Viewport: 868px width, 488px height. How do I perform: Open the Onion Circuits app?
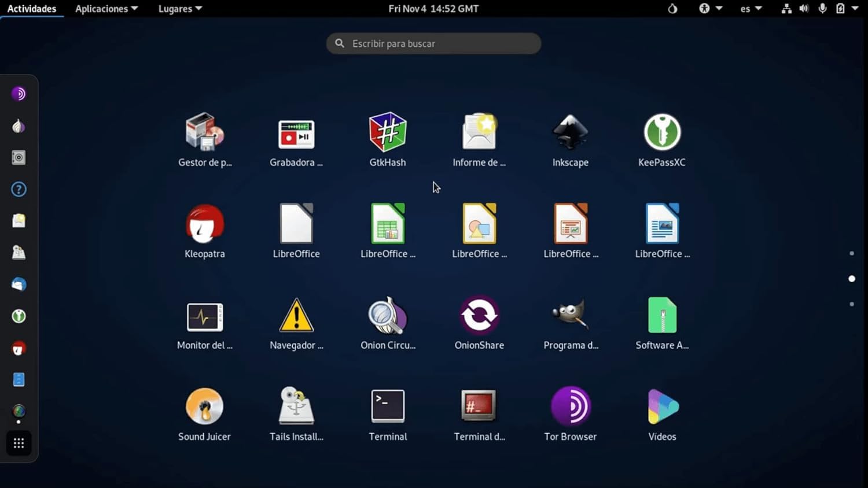[388, 316]
